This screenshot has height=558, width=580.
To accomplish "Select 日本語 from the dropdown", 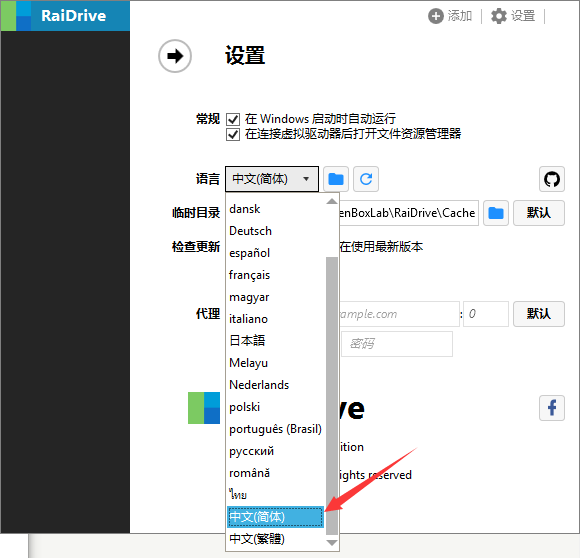I will coord(276,341).
